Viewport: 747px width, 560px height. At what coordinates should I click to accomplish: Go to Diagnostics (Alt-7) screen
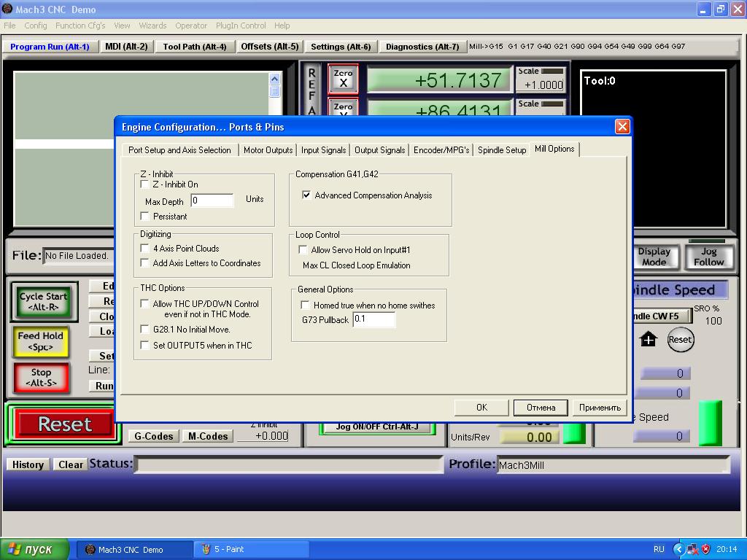422,46
